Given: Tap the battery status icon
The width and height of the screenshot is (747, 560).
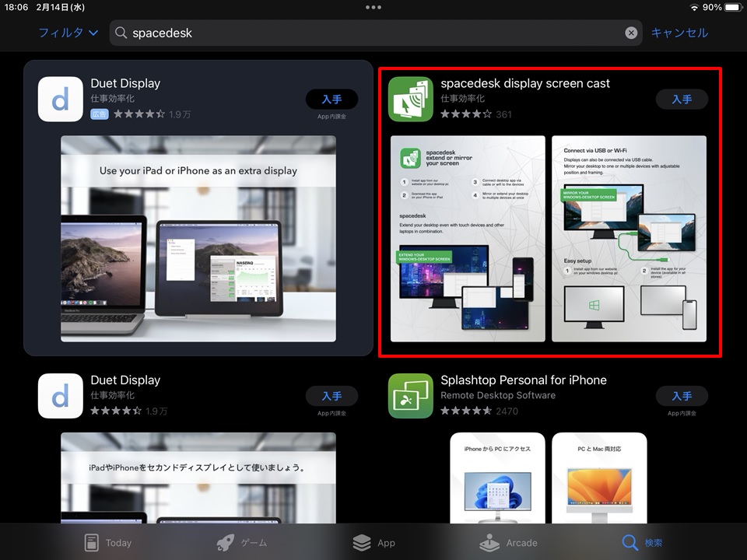Looking at the screenshot, I should 734,7.
